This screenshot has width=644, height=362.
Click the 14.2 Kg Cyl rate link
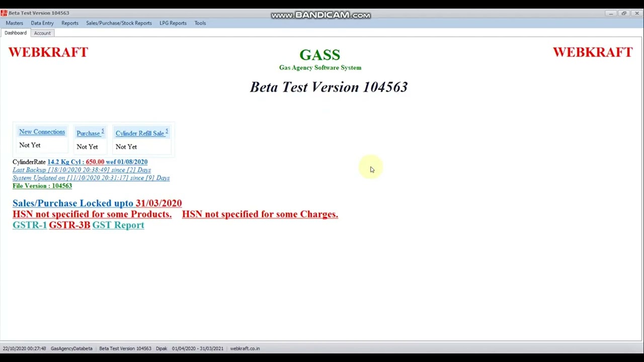(97, 162)
